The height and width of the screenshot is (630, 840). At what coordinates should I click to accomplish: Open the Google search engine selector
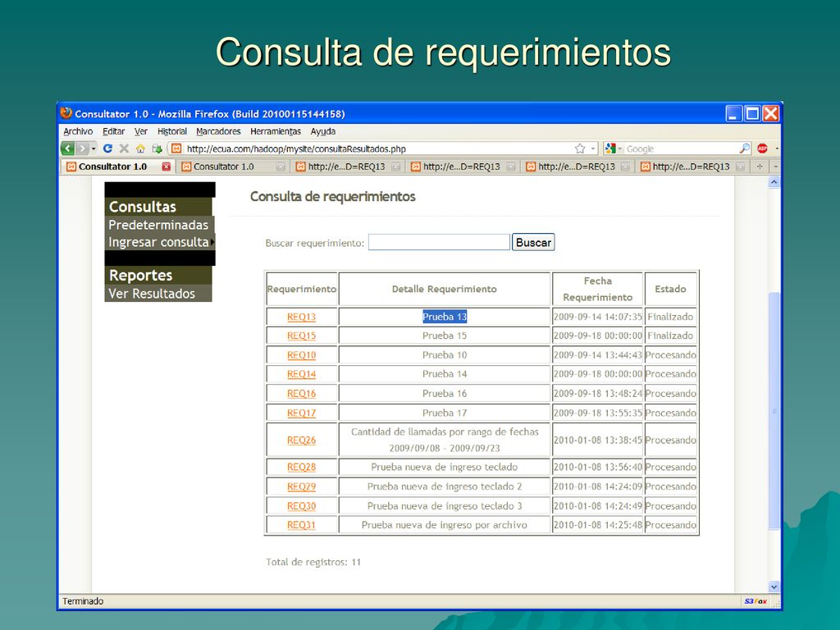pyautogui.click(x=614, y=148)
